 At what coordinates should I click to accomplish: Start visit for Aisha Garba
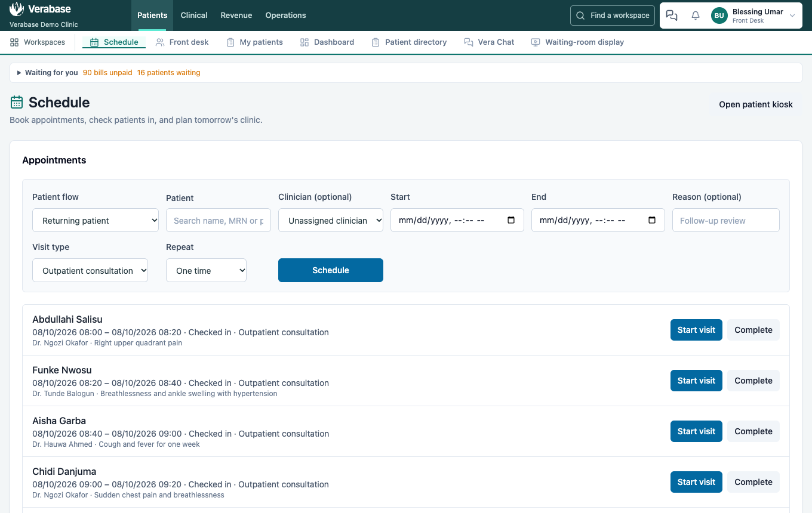pos(696,431)
